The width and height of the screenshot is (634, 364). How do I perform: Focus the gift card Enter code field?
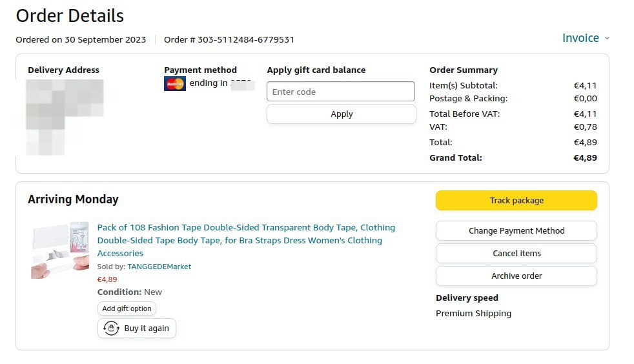(x=341, y=92)
